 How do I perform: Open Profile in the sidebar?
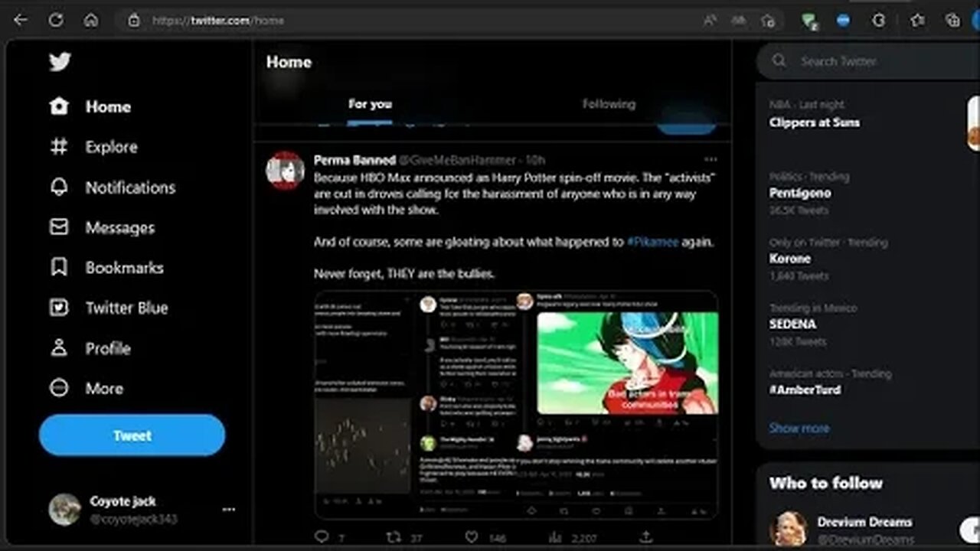click(90, 348)
